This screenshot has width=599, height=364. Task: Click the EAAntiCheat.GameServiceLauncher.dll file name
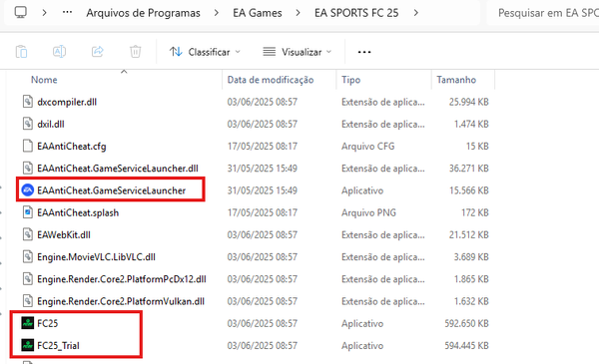[x=118, y=169]
